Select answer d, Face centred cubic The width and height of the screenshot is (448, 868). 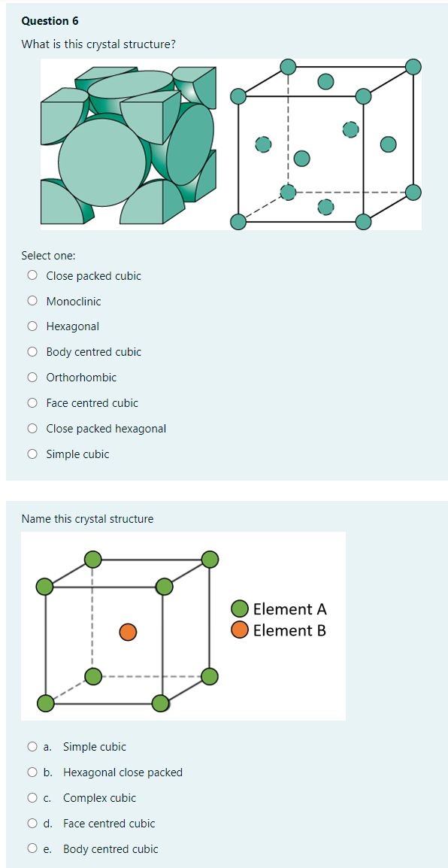coord(32,823)
